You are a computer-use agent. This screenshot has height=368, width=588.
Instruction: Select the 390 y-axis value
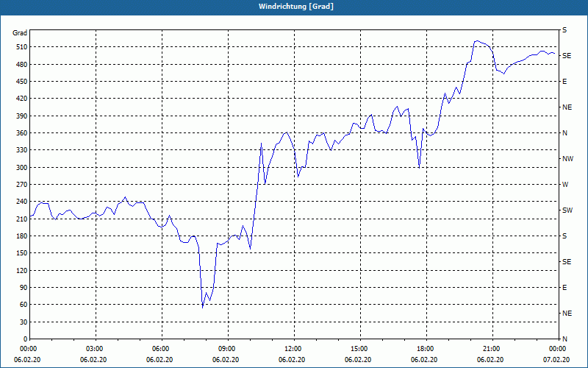[21, 116]
